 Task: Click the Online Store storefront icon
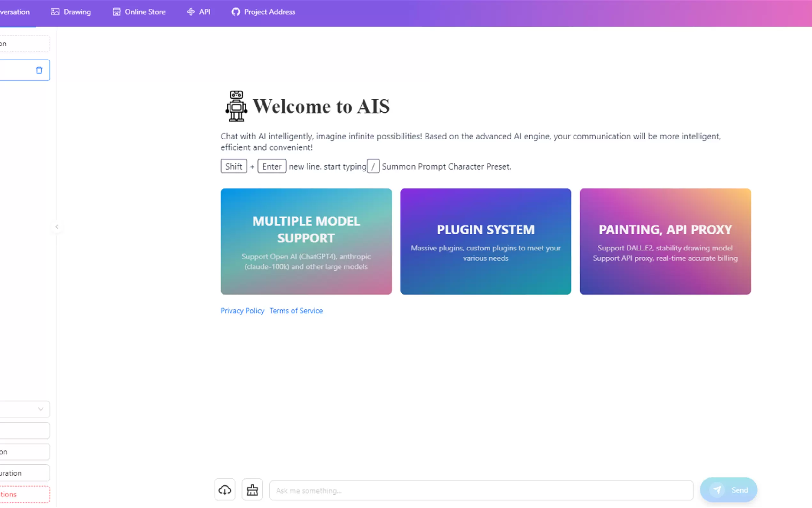tap(116, 12)
